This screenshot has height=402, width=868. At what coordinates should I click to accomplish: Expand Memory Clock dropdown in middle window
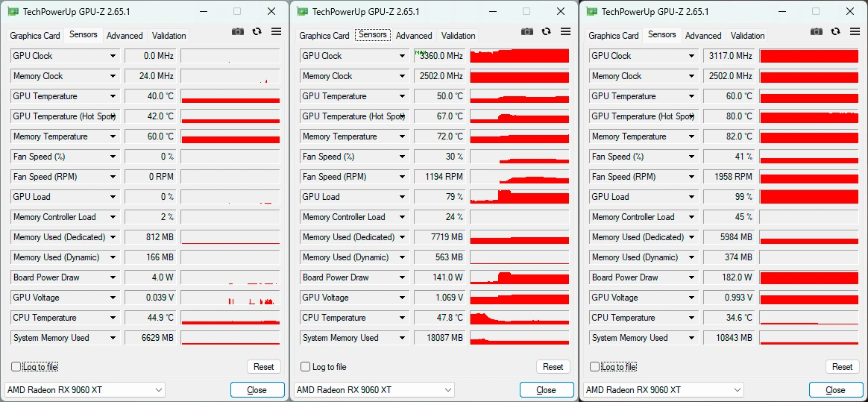click(x=403, y=76)
